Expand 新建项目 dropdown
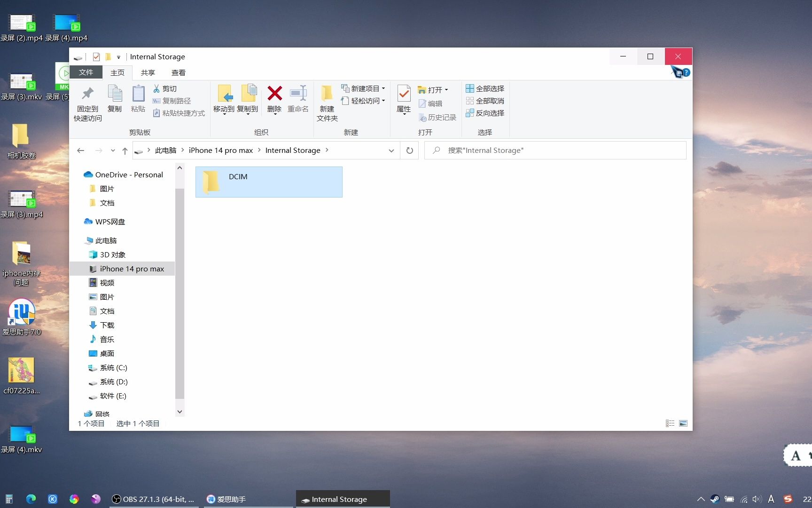 [x=363, y=88]
